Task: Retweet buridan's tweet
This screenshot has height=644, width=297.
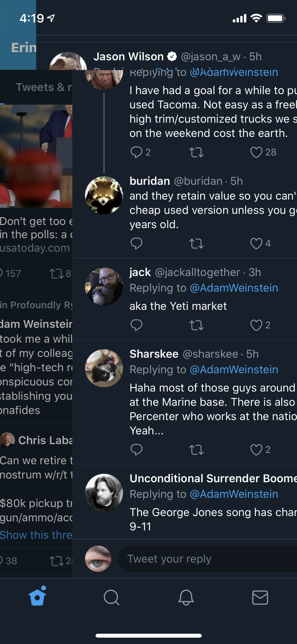Action: click(196, 243)
